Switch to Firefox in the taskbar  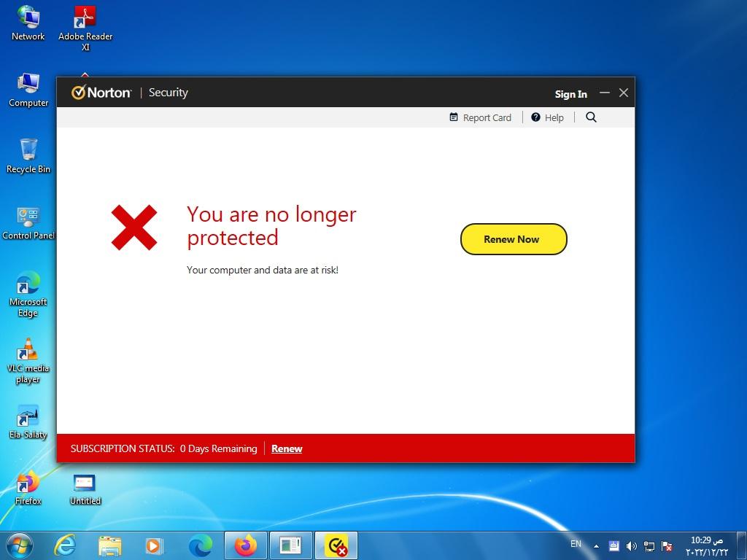pyautogui.click(x=245, y=545)
